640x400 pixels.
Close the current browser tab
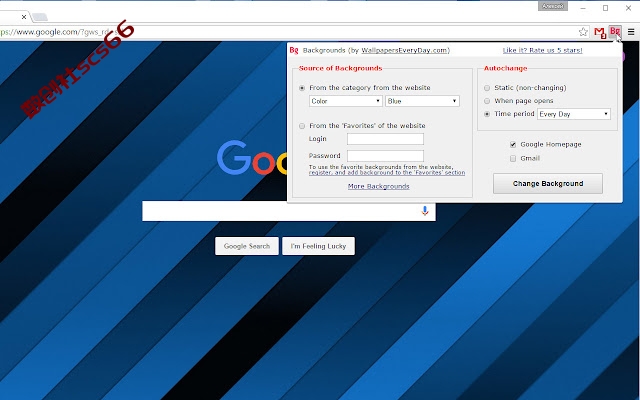point(24,17)
